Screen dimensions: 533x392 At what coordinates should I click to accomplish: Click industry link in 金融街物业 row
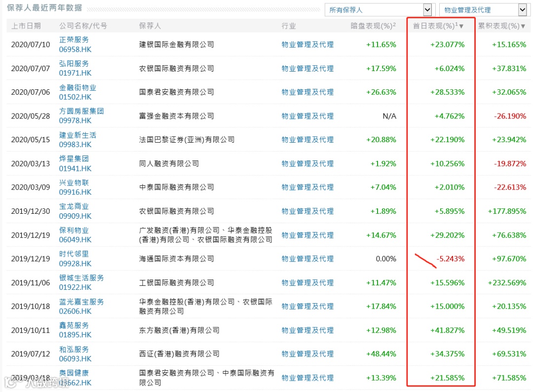307,92
